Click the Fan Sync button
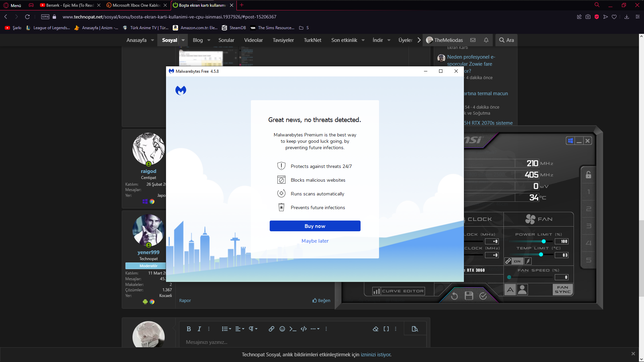The height and width of the screenshot is (362, 644). pos(562,290)
